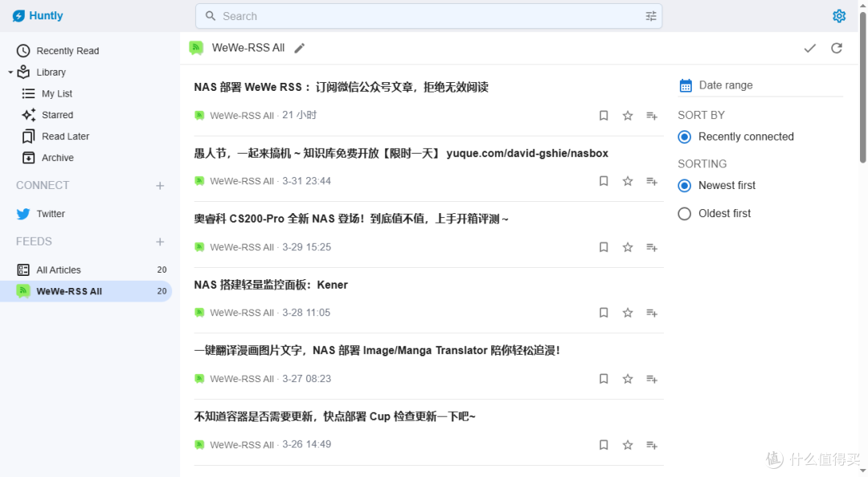Click the 3-28 11:05 timestamp
Image resolution: width=868 pixels, height=477 pixels.
[306, 312]
